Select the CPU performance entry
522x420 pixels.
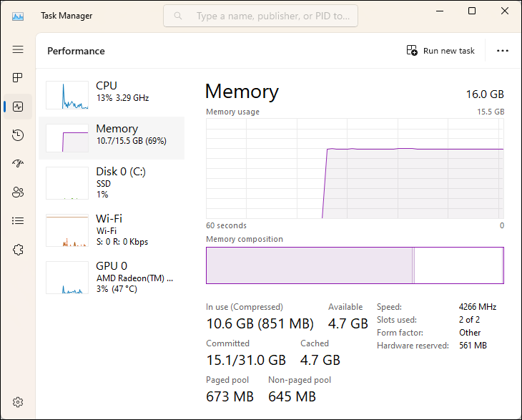coord(112,95)
